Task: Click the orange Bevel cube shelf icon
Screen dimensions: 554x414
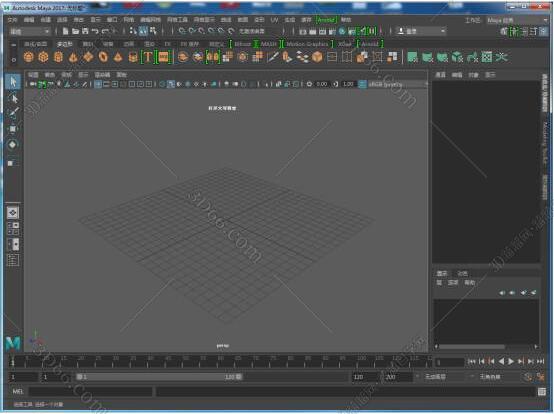Action: (x=317, y=57)
